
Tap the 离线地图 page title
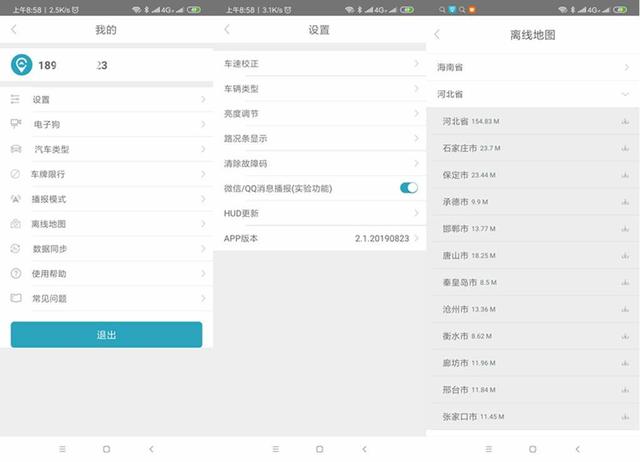[x=533, y=35]
